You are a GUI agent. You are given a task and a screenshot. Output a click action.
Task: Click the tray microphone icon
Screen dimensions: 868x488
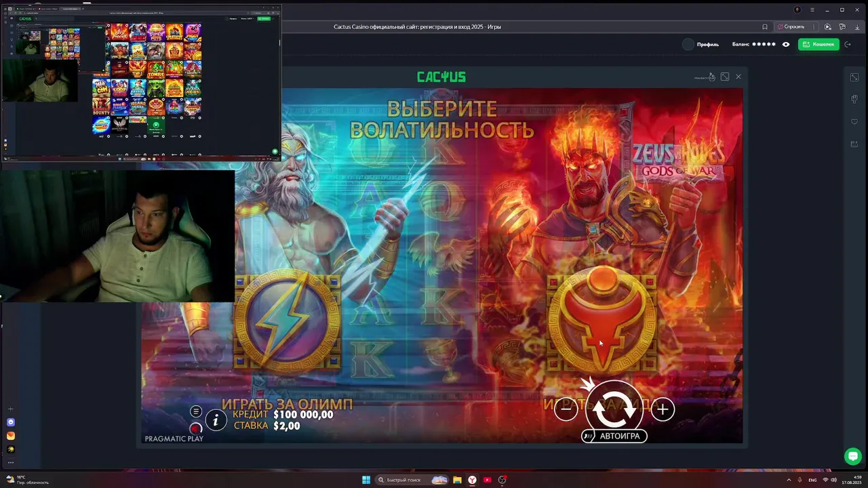coord(800,480)
